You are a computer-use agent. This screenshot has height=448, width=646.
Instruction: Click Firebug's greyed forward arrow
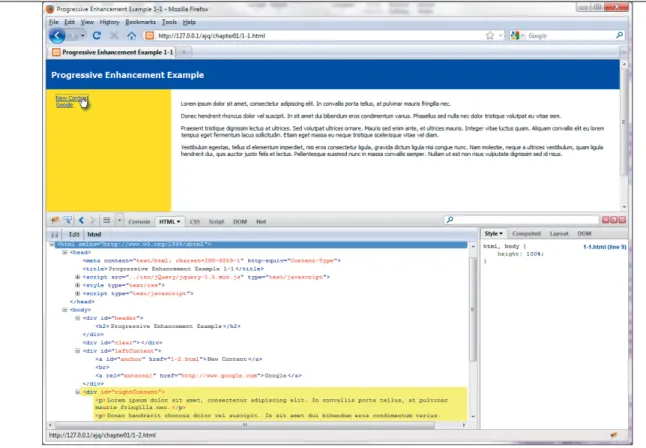point(93,220)
